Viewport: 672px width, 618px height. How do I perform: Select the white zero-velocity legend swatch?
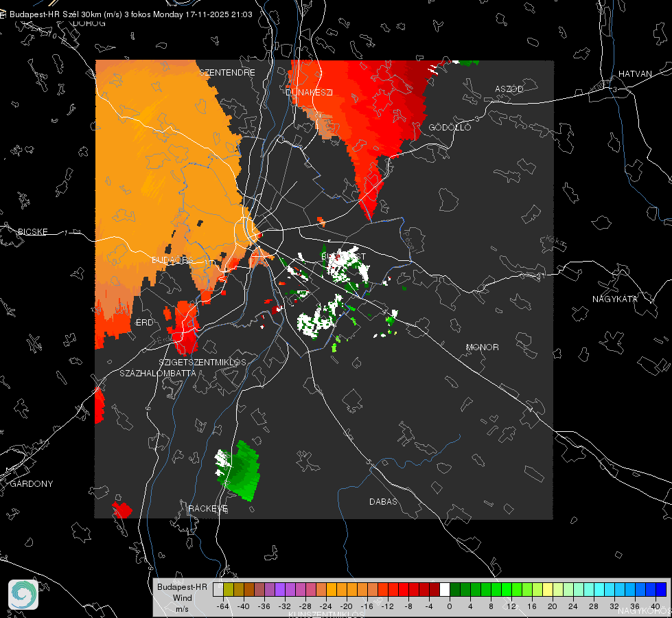coord(445,589)
